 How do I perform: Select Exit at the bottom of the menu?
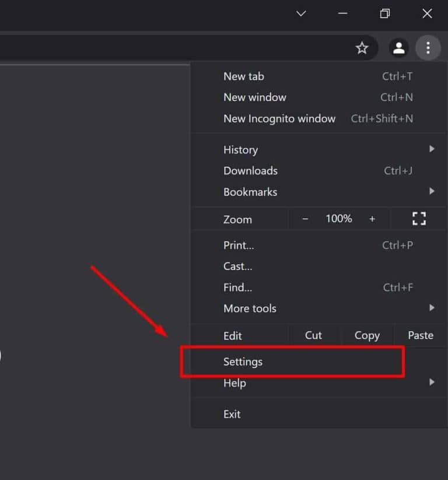click(x=232, y=414)
